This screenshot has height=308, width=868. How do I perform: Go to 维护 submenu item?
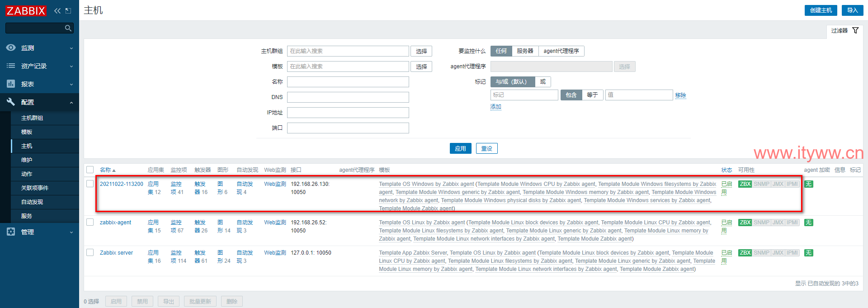click(x=45, y=160)
